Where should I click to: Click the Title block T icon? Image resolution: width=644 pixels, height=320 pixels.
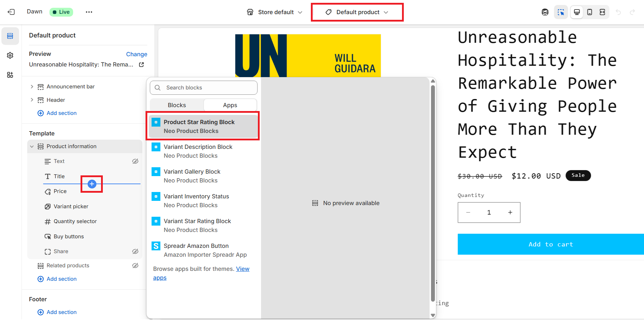[48, 176]
